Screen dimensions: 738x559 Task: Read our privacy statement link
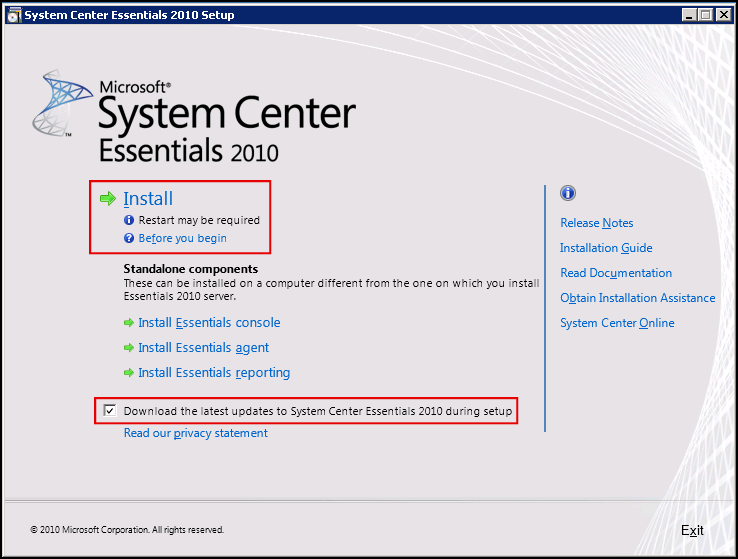pos(196,433)
